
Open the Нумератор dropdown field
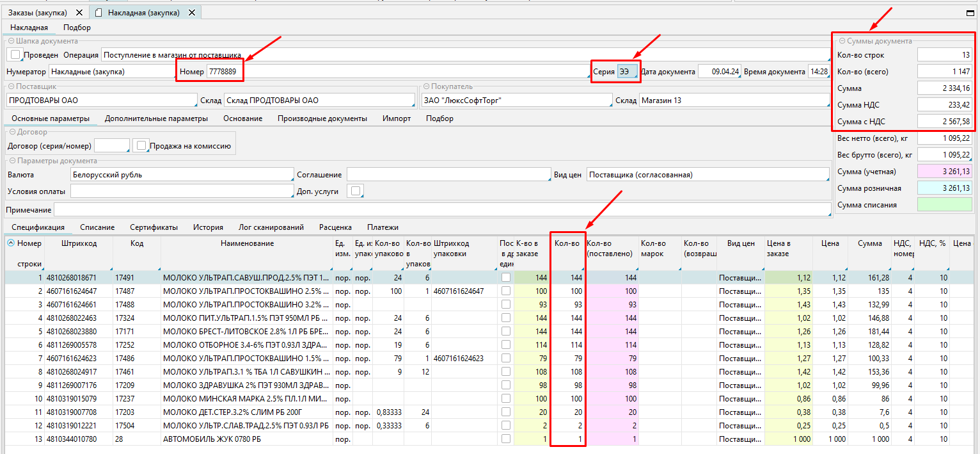pos(111,72)
